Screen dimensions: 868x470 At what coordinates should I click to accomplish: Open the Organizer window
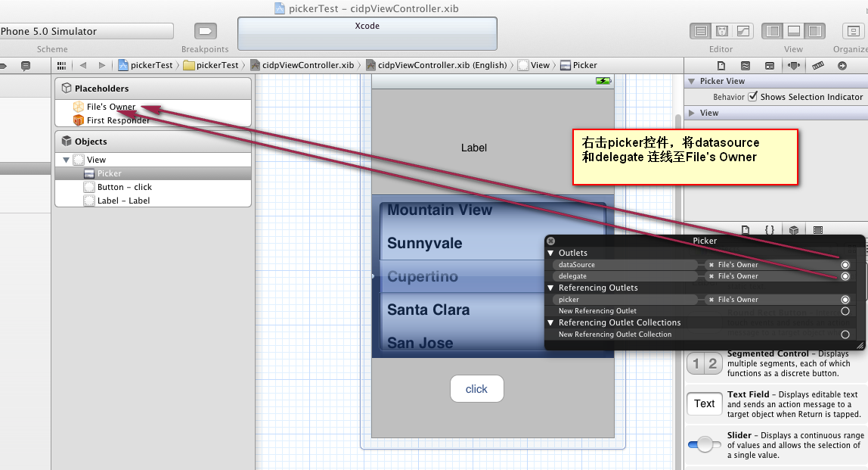pos(853,31)
